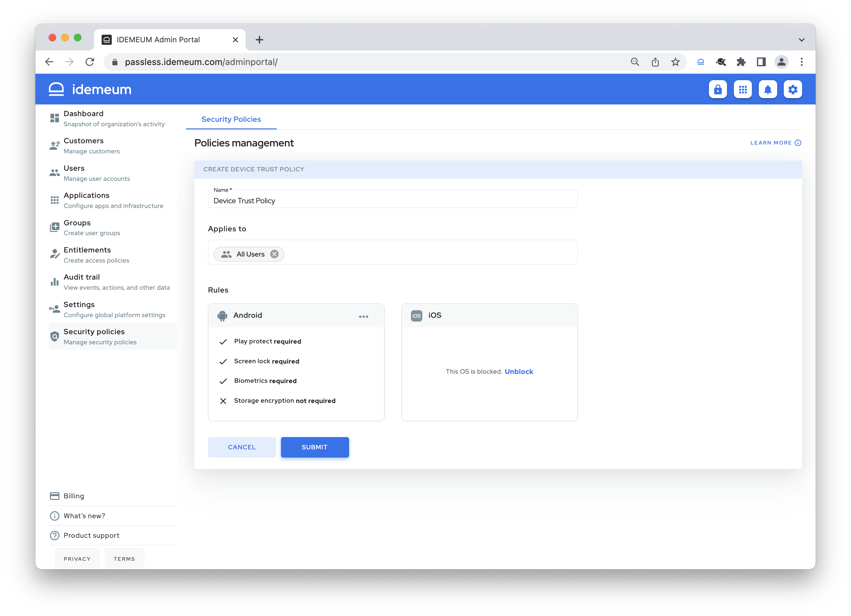Click the browser back arrow
This screenshot has height=616, width=851.
tap(49, 62)
